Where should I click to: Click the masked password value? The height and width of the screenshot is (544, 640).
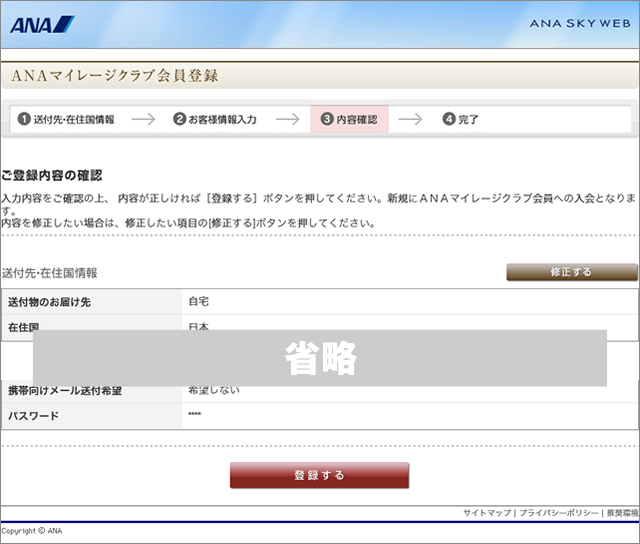click(194, 414)
